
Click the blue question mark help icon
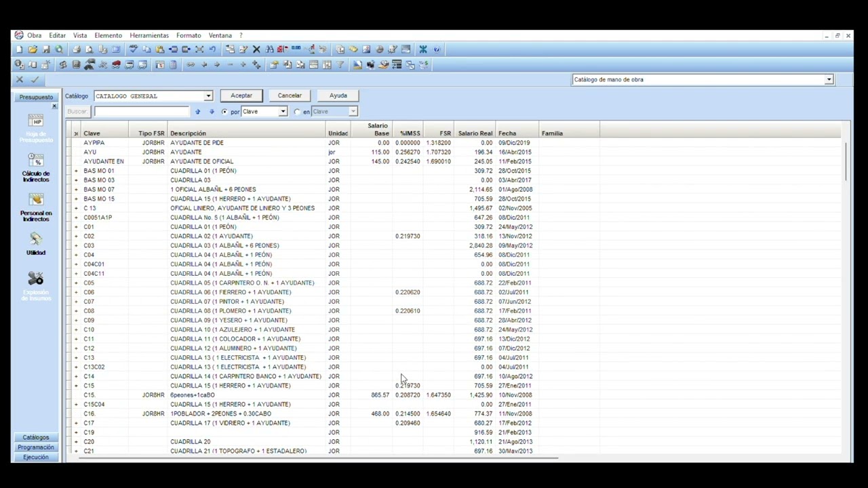[437, 49]
